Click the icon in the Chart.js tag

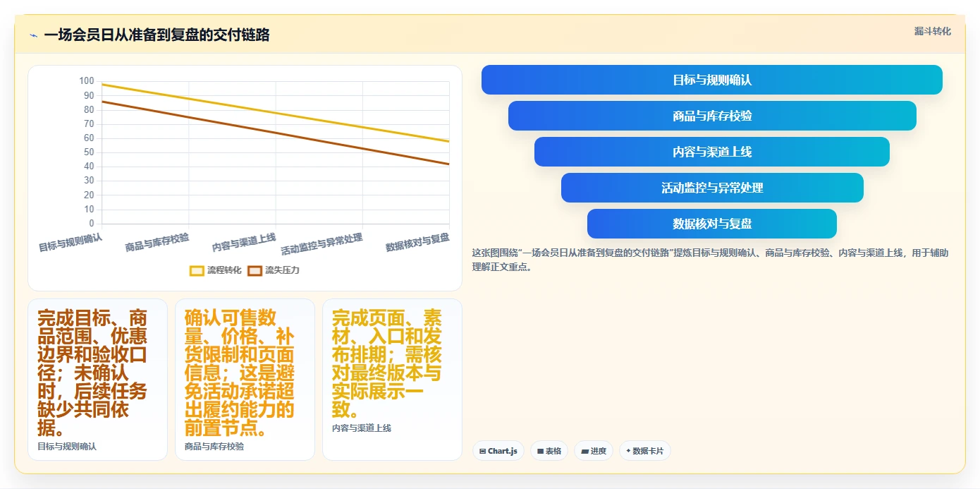pyautogui.click(x=483, y=451)
